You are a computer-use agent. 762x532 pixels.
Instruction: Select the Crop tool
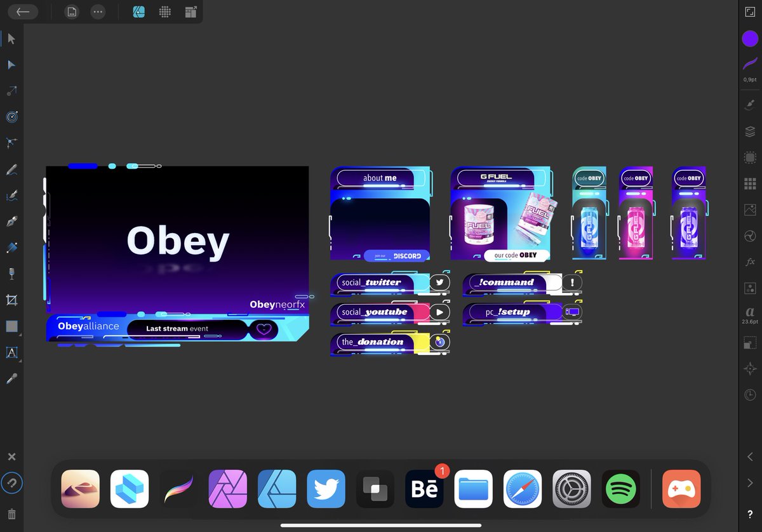[11, 300]
